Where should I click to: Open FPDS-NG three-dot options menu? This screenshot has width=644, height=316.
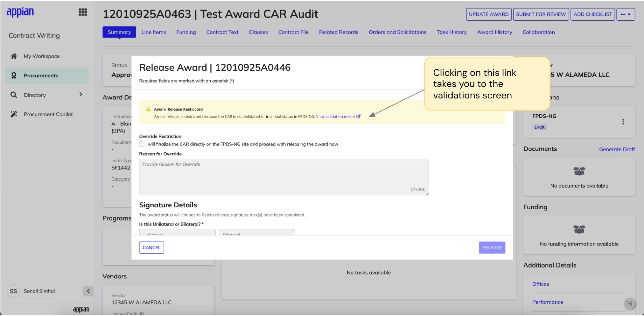[x=623, y=122]
